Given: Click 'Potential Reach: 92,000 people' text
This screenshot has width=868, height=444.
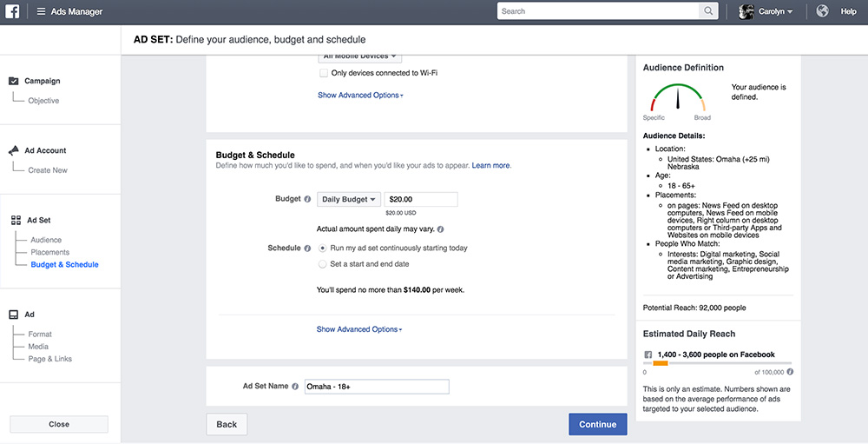Looking at the screenshot, I should pos(694,308).
